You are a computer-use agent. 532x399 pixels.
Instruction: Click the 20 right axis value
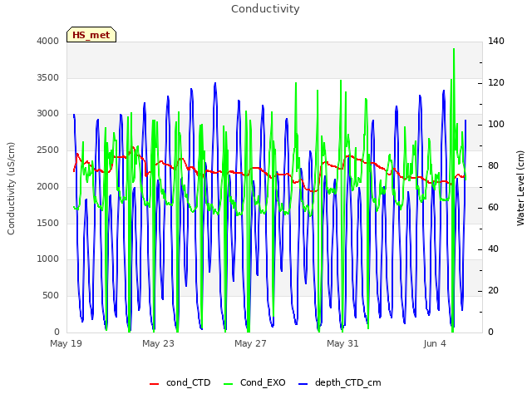(493, 291)
